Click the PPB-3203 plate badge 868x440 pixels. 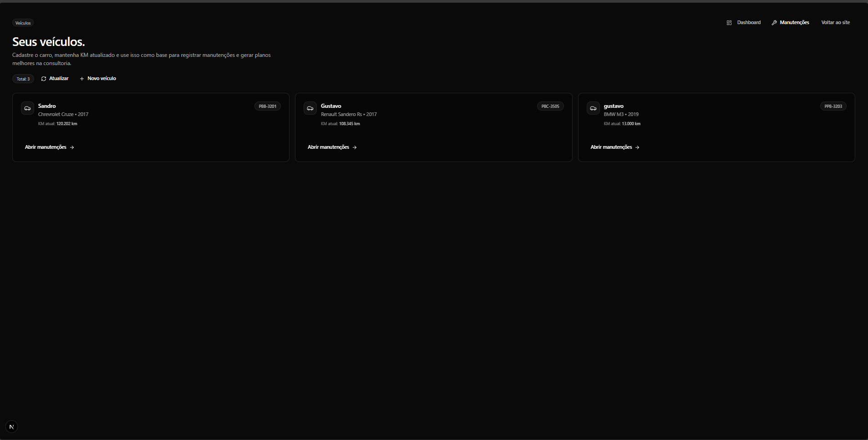coord(833,106)
